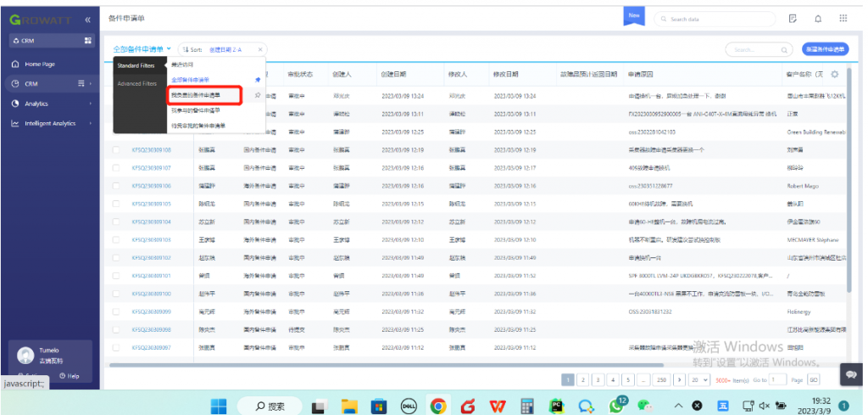Open the notifications bell
The image size is (868, 415).
coord(818,19)
